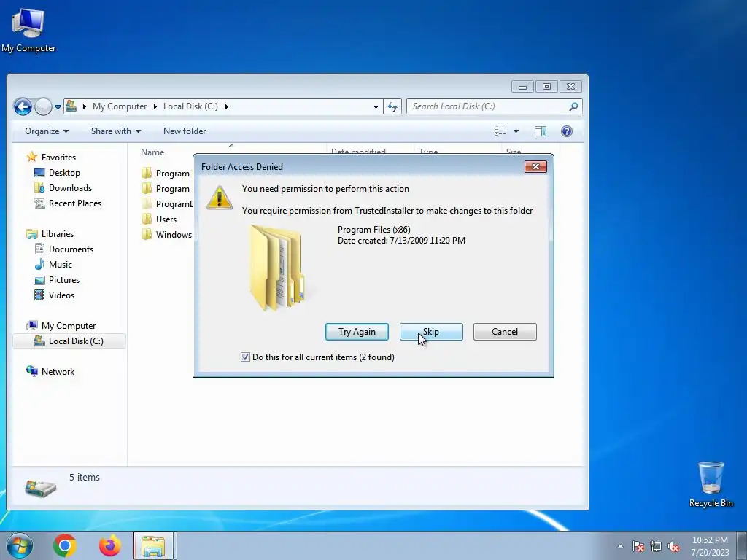Click the Windows folder icon
Screen dimensions: 747x560
pyautogui.click(x=147, y=234)
